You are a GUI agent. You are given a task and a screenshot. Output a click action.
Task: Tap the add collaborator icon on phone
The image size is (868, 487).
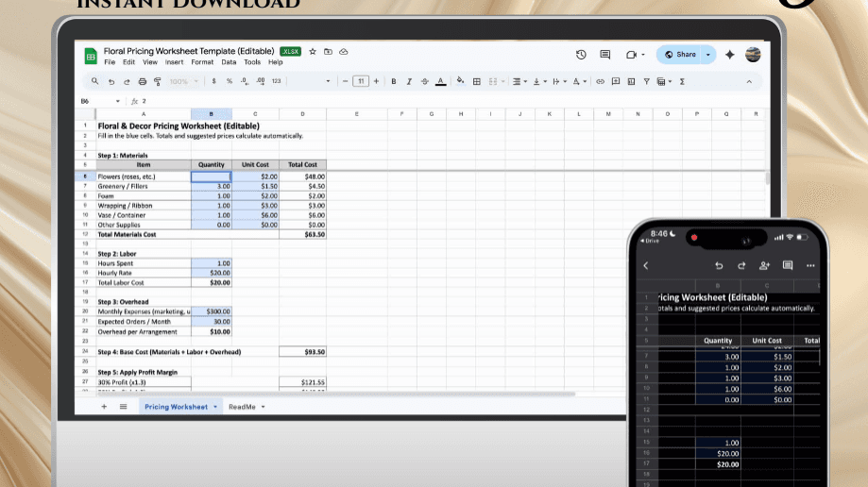click(x=764, y=265)
